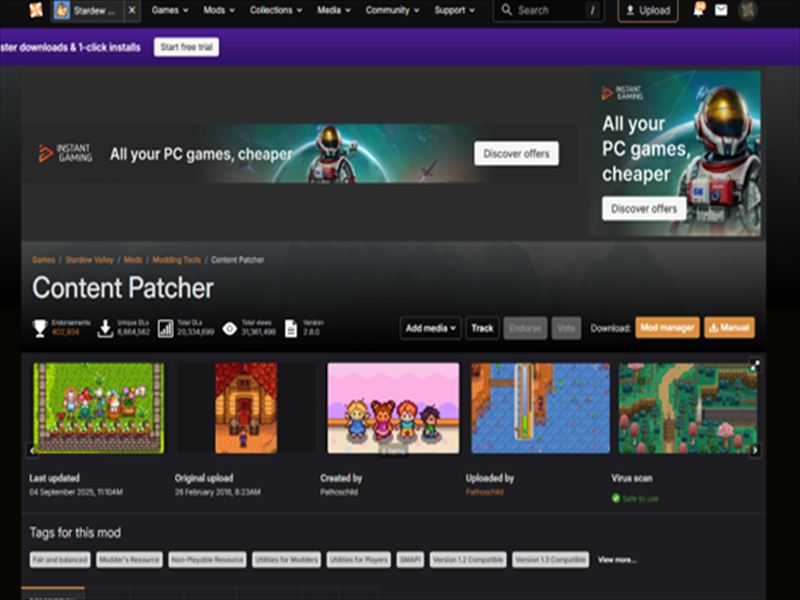This screenshot has height=600, width=800.
Task: Click the Endorsements trophy icon
Action: tap(40, 328)
